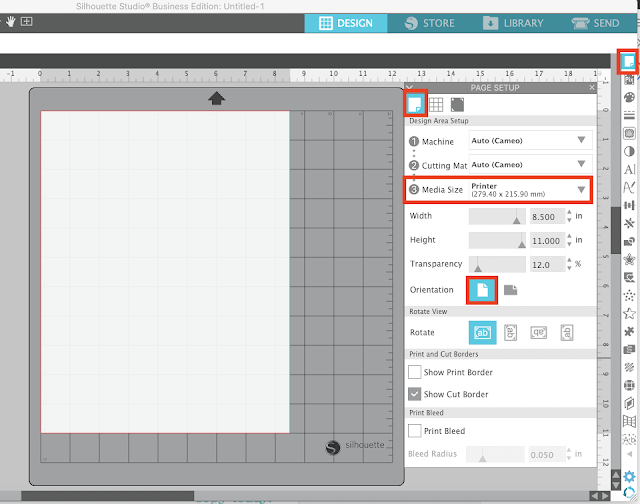Open the Page Setup panel from sidebar

click(x=629, y=62)
